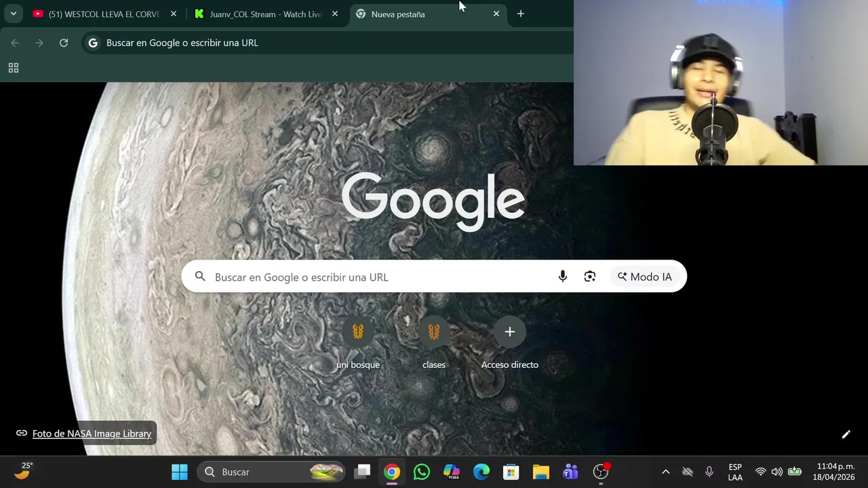Viewport: 868px width, 488px height.
Task: Click the Chrome taskbar icon
Action: pyautogui.click(x=392, y=472)
